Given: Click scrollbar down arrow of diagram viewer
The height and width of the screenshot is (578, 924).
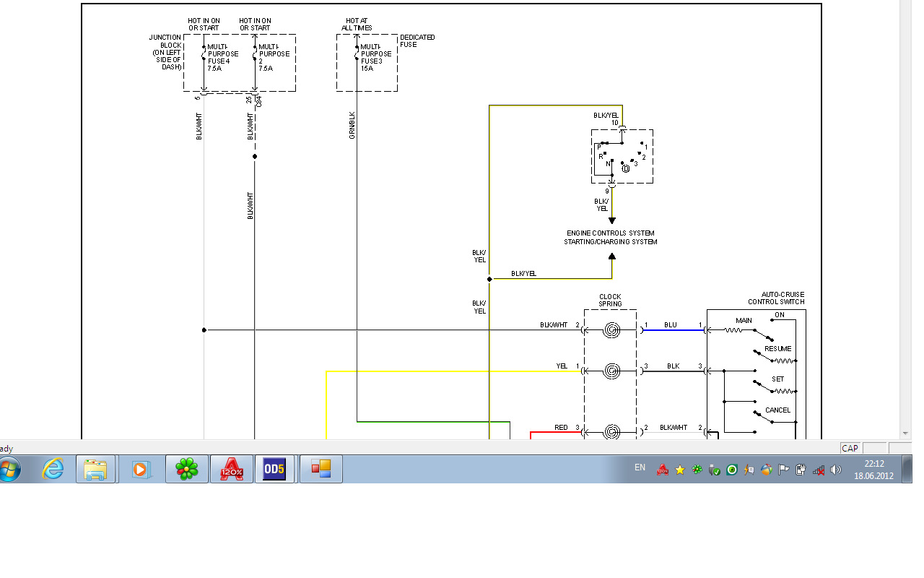Looking at the screenshot, I should click(x=907, y=433).
